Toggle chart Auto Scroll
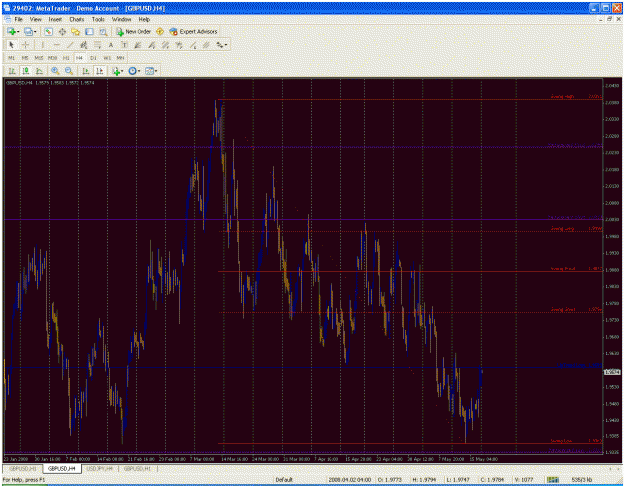 click(x=86, y=71)
